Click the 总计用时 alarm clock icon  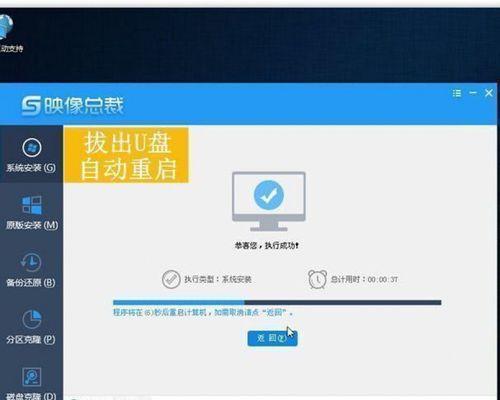(317, 279)
